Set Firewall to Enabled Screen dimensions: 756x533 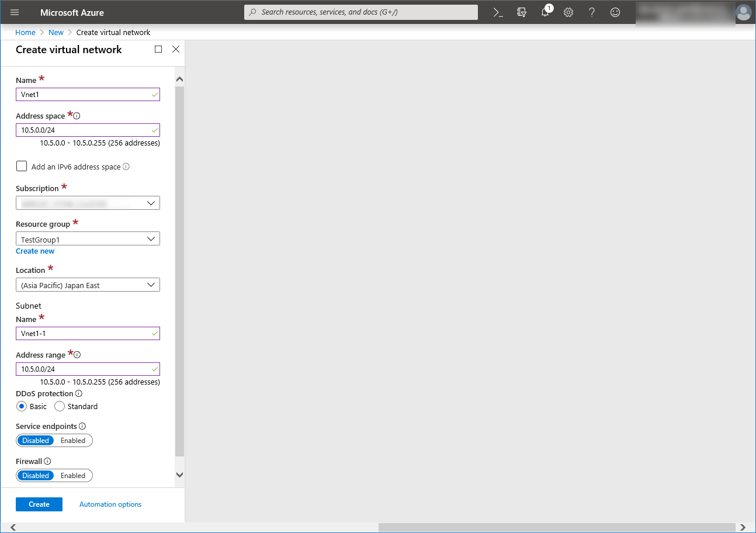pyautogui.click(x=73, y=476)
